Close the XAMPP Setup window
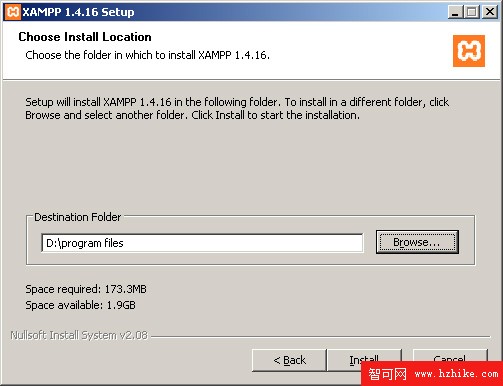Image resolution: width=503 pixels, height=386 pixels. [490, 12]
